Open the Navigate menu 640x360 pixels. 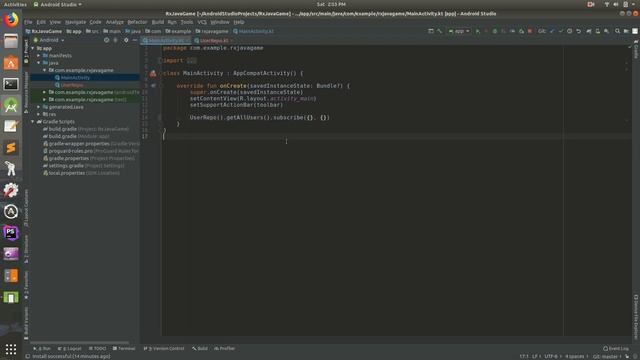76,22
